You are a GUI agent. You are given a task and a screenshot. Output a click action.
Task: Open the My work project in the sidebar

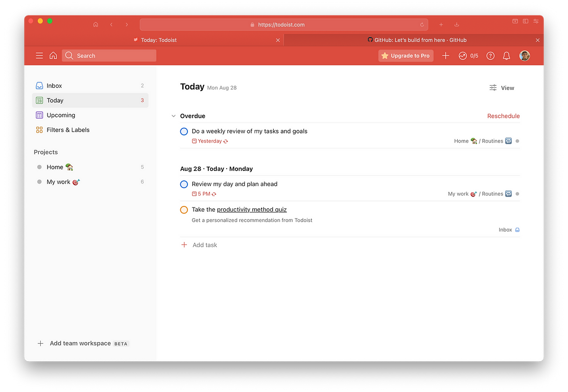(90, 182)
